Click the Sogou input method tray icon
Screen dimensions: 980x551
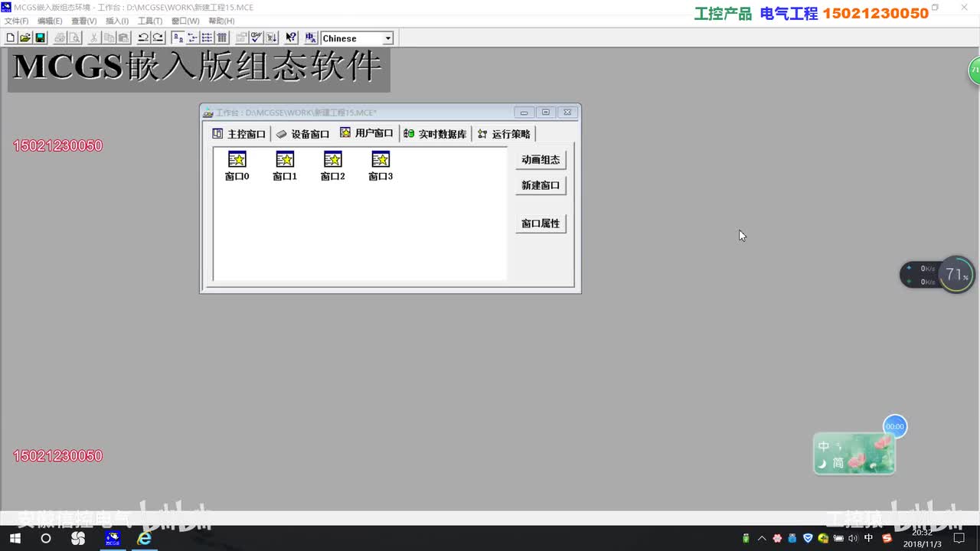click(887, 538)
